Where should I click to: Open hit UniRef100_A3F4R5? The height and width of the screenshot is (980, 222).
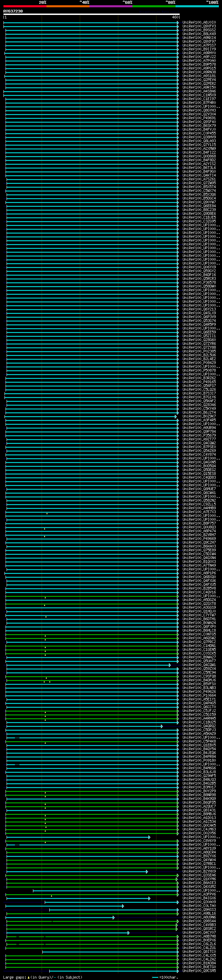199,420
